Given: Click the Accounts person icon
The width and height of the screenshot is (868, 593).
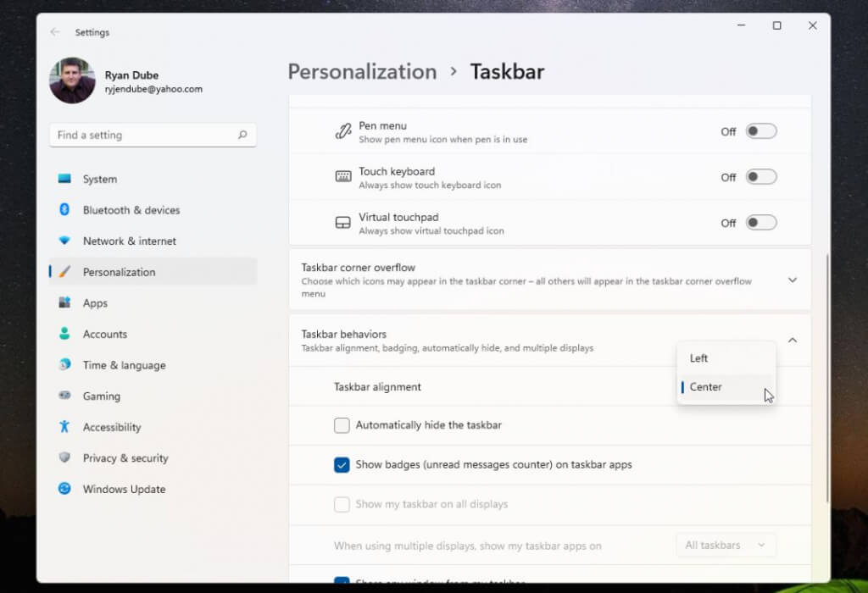Looking at the screenshot, I should point(64,334).
